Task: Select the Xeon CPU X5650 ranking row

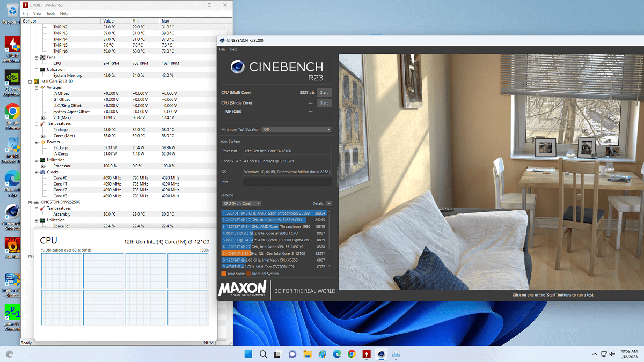Action: click(274, 260)
